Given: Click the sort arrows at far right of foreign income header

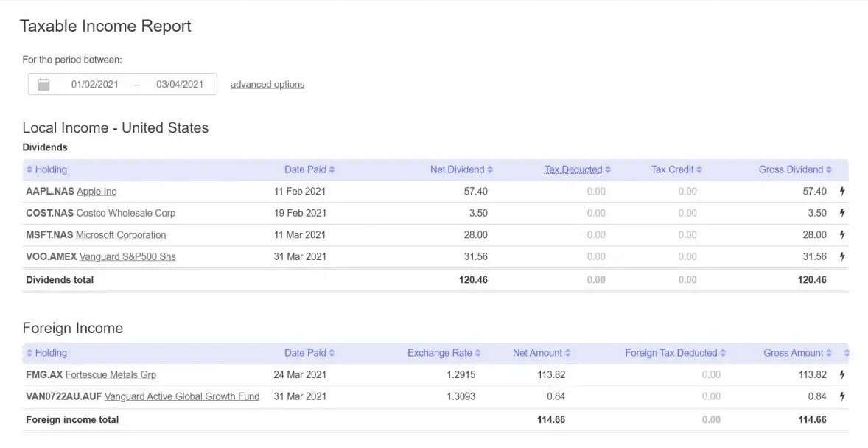Looking at the screenshot, I should [846, 353].
